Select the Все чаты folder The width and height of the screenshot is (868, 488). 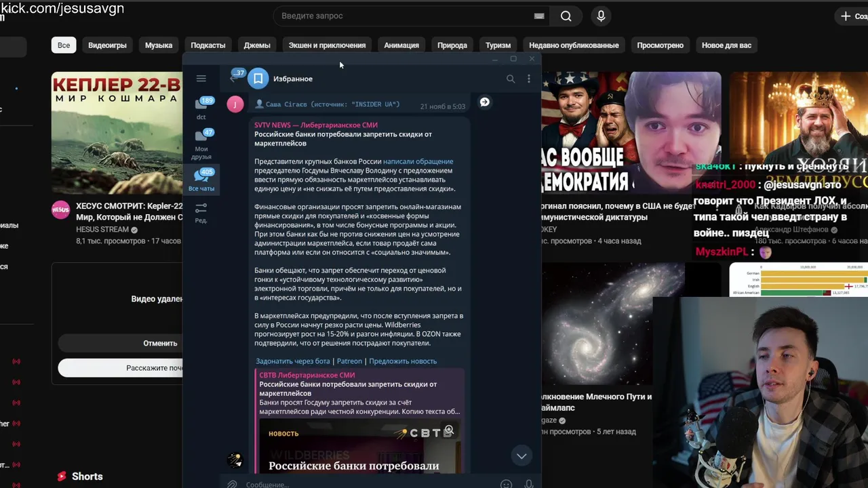coord(201,180)
